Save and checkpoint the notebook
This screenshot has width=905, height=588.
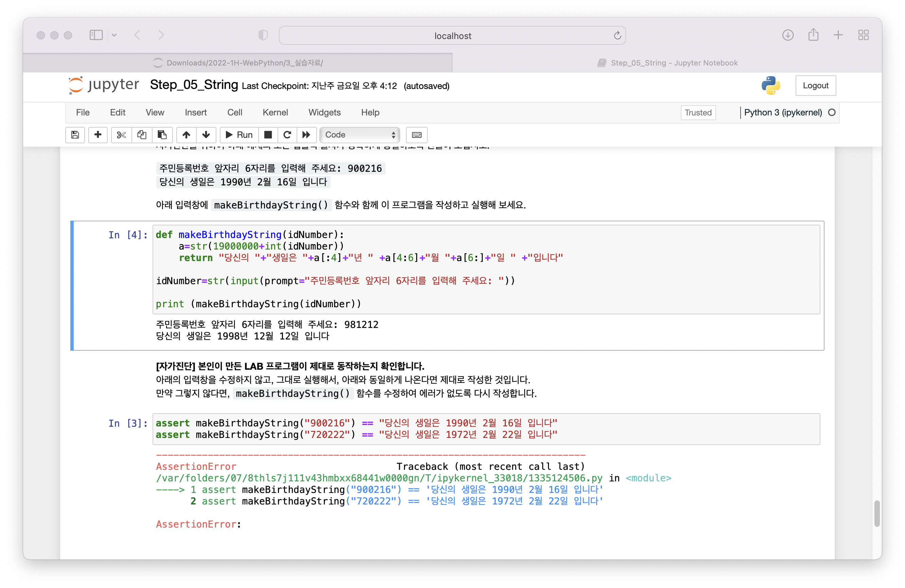pos(75,135)
